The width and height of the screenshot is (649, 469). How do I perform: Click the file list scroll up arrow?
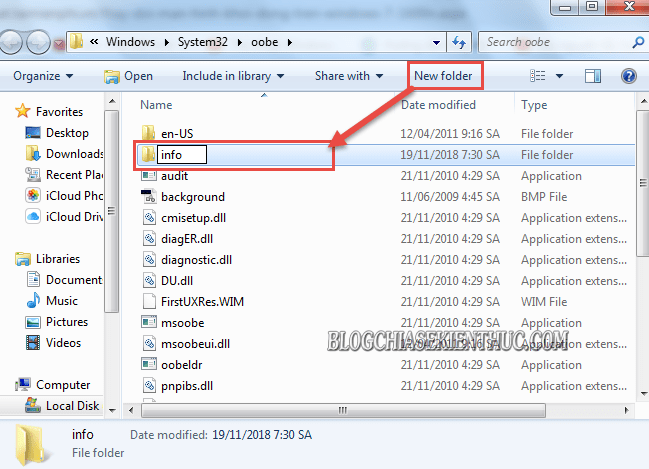click(x=644, y=101)
